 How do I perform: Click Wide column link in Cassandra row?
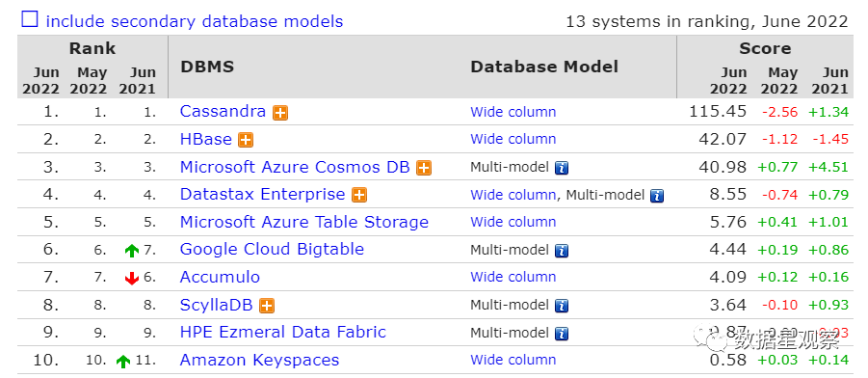tap(513, 112)
